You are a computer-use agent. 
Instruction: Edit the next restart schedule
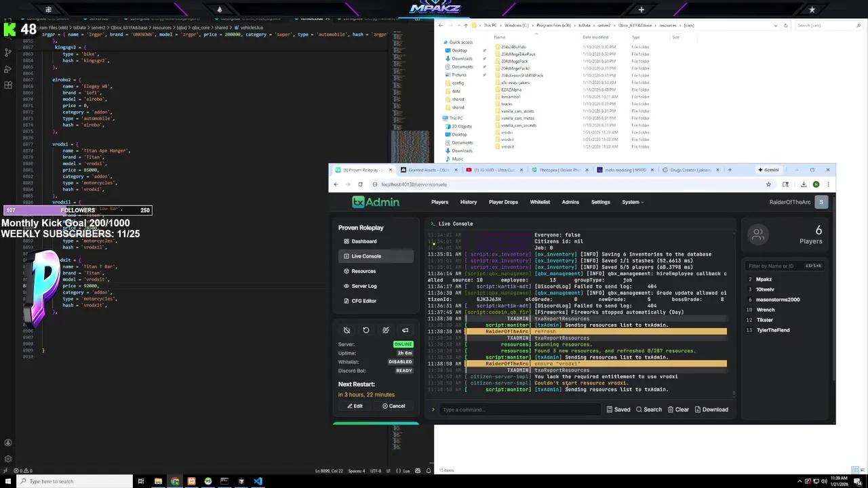[355, 406]
